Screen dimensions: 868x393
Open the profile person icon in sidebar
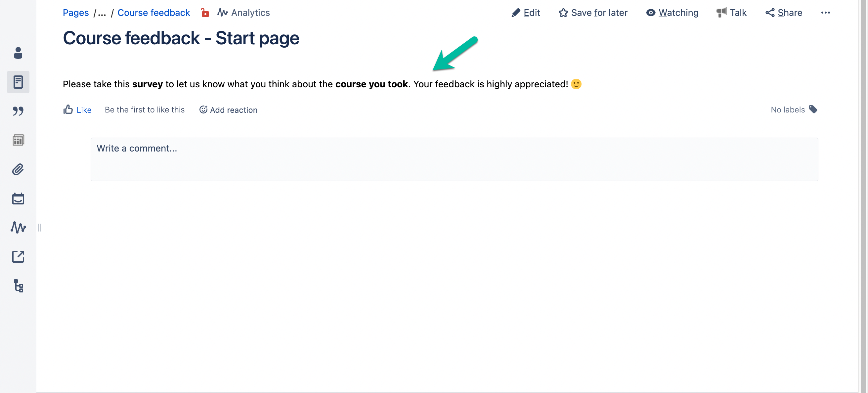click(18, 53)
